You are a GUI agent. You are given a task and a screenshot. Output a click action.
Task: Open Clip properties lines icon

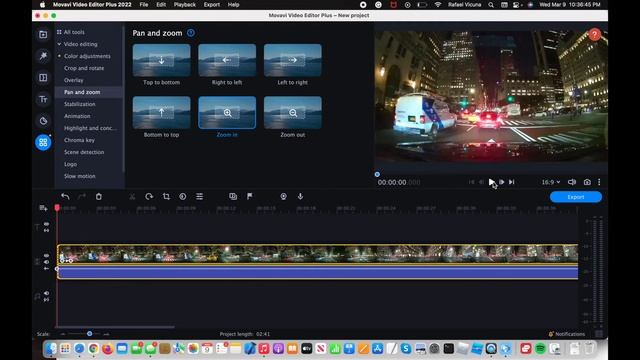point(200,196)
